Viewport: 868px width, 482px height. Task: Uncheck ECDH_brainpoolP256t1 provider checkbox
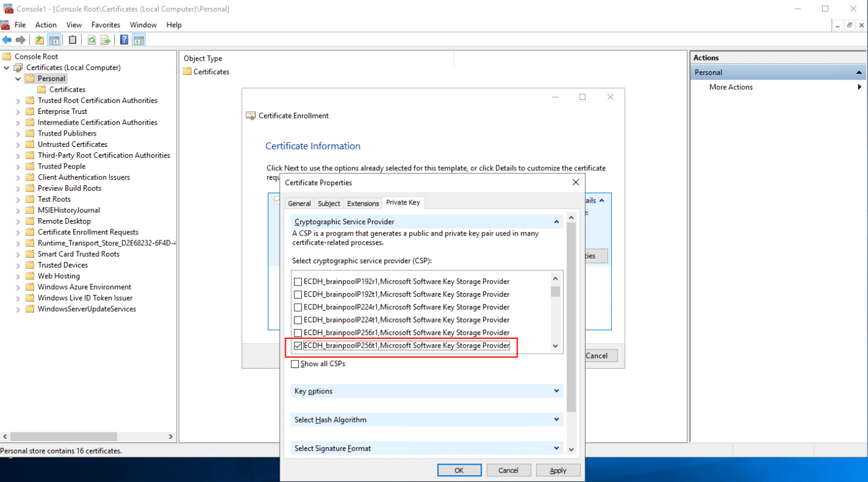[x=298, y=346]
